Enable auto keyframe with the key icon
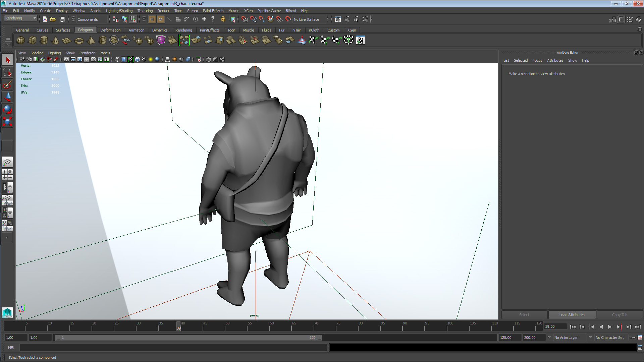 coord(632,338)
